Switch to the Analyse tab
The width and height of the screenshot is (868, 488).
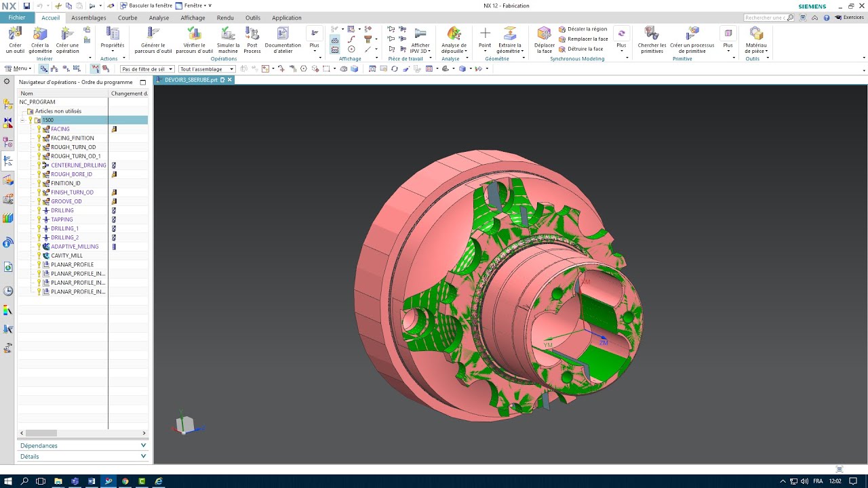point(159,18)
